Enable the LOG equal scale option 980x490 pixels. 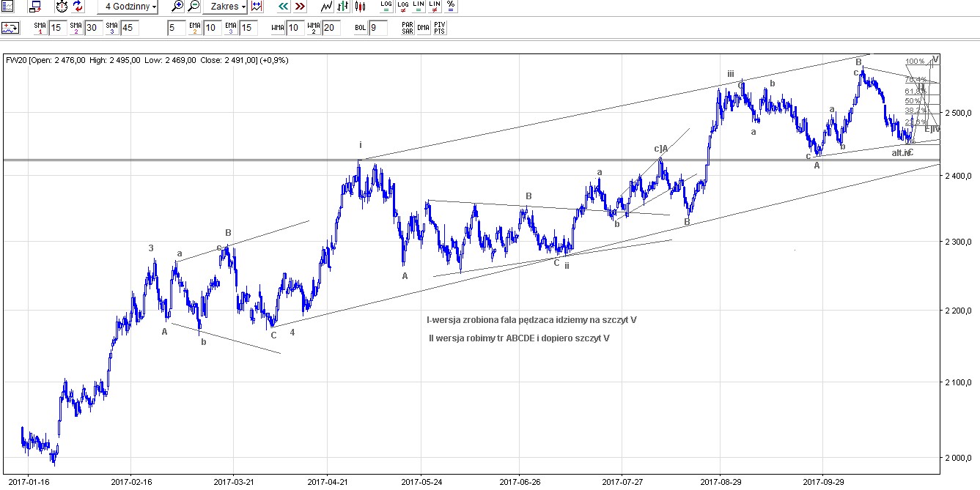(386, 7)
